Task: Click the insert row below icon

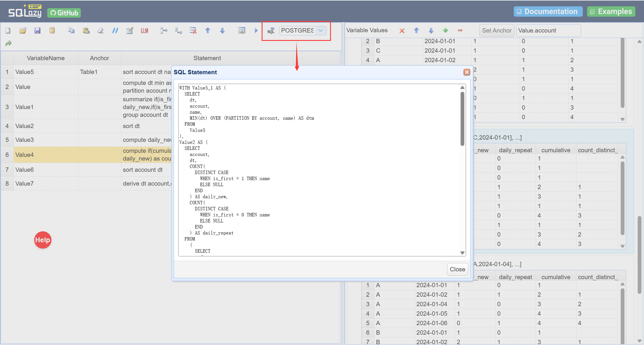Action: point(178,31)
